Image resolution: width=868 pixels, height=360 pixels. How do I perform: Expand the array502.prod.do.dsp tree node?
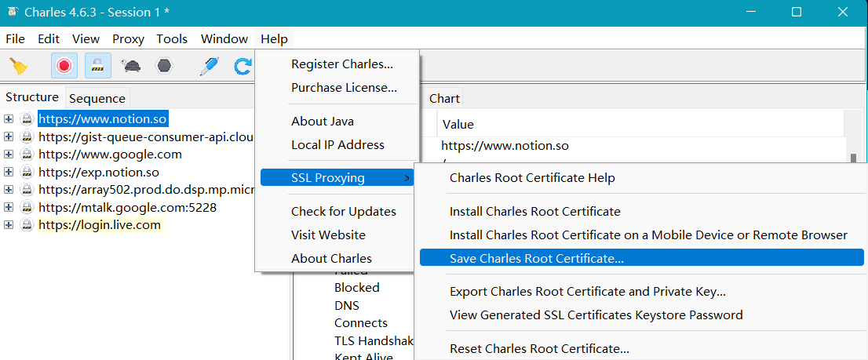[x=9, y=190]
